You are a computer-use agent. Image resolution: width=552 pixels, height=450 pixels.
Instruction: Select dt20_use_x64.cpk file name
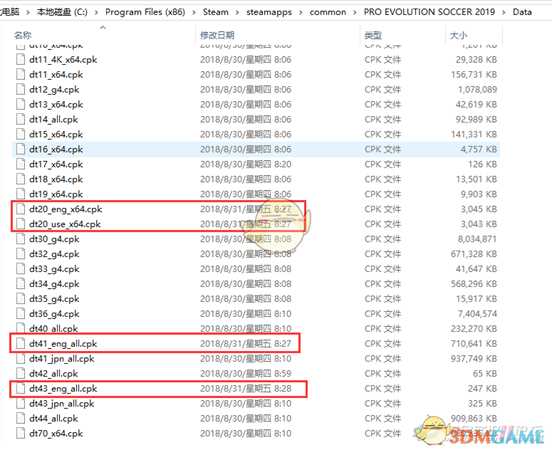pyautogui.click(x=65, y=224)
